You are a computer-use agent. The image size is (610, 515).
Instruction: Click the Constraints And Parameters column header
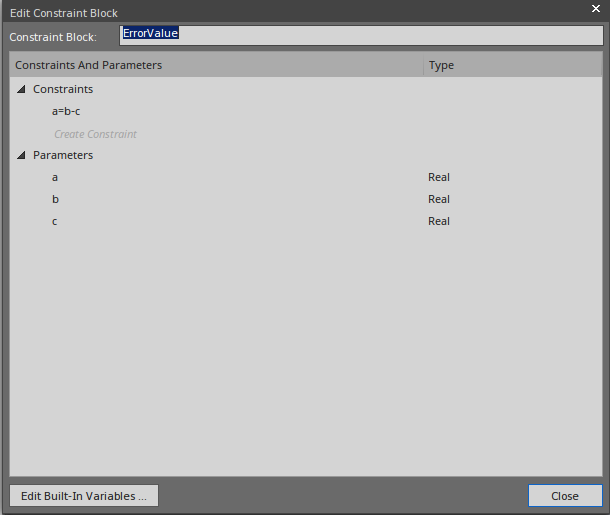point(217,65)
